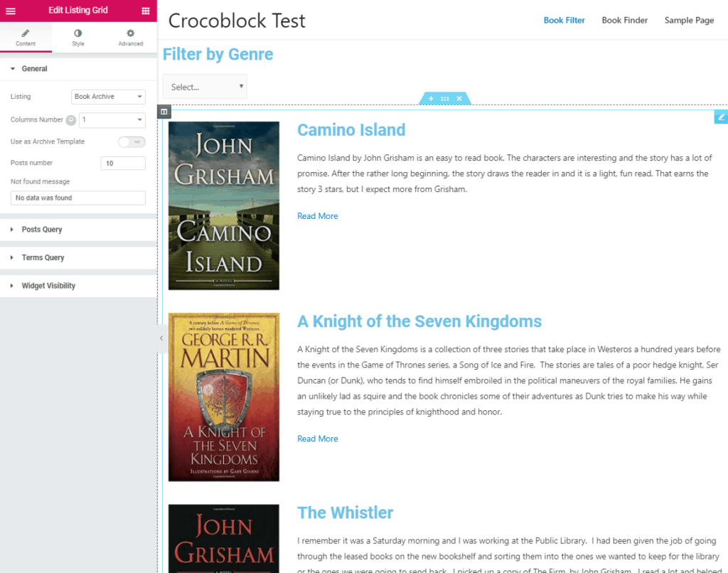Open Book Finder in the site navigation
This screenshot has height=573, width=728.
[x=624, y=20]
